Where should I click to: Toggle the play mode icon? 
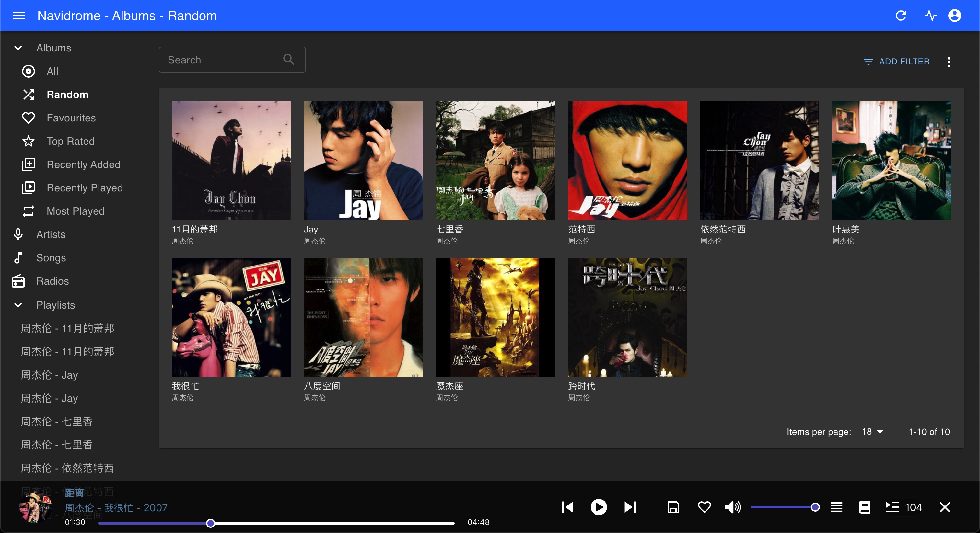click(836, 507)
